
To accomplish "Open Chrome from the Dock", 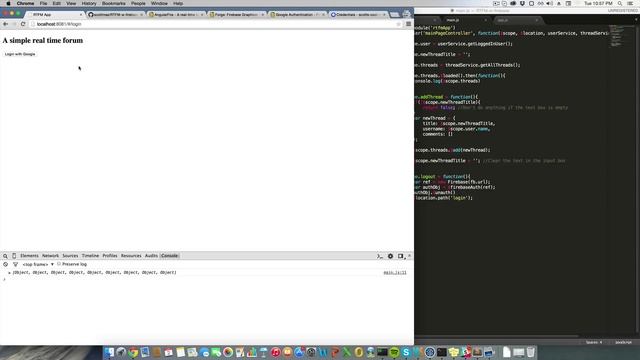I will point(133,352).
